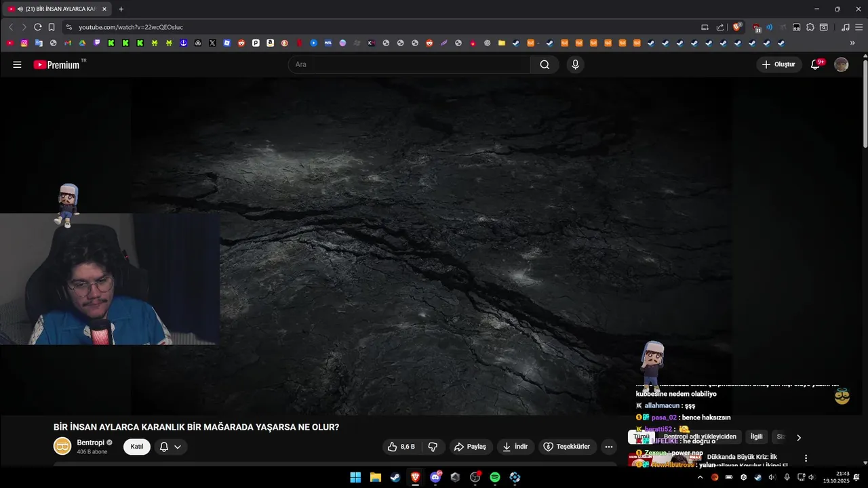Viewport: 868px width, 488px height.
Task: Open the yellow folder bookmark
Action: [x=502, y=43]
